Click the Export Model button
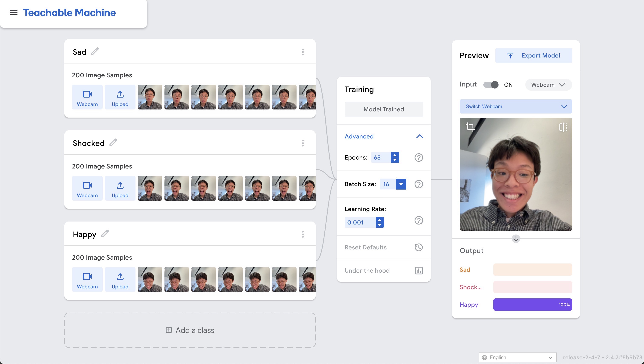Screen dimensions: 644x364 (533, 56)
